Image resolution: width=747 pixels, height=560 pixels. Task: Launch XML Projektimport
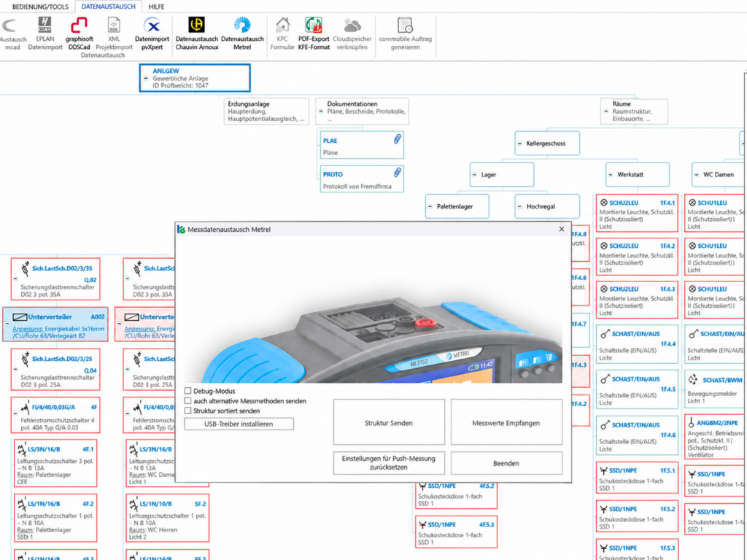tap(114, 34)
